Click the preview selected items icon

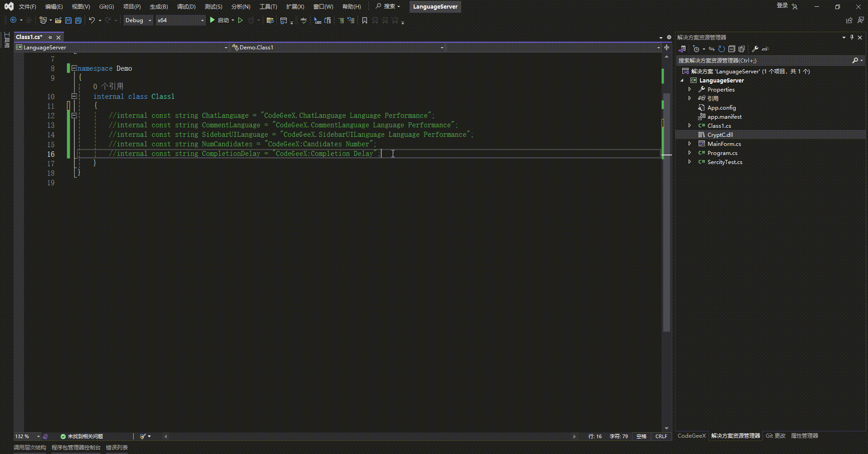click(765, 49)
